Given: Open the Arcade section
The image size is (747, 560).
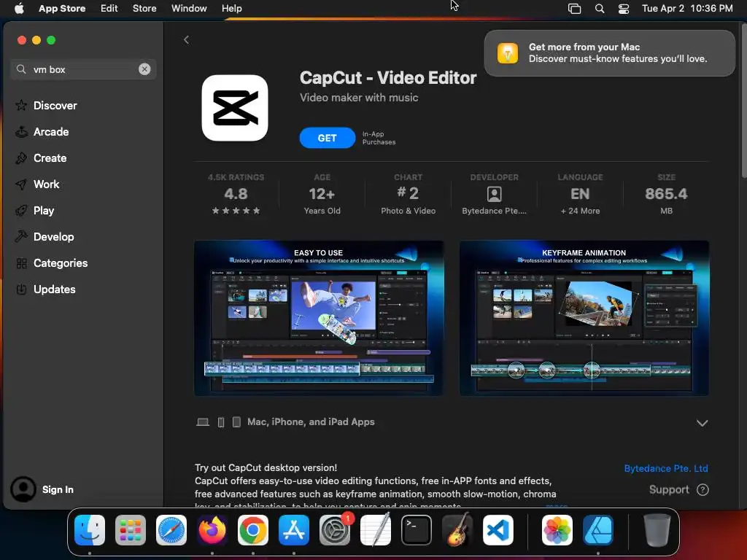Looking at the screenshot, I should (x=51, y=132).
